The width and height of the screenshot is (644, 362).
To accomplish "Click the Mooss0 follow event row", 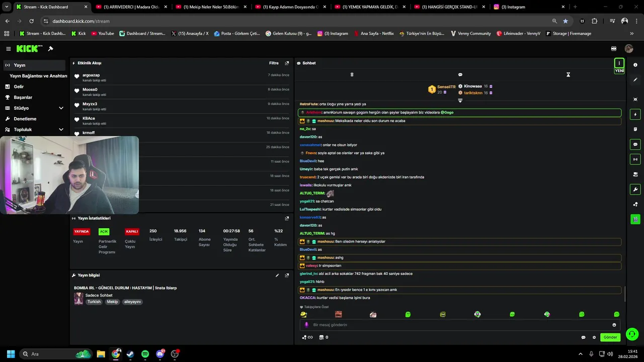I will tap(182, 92).
